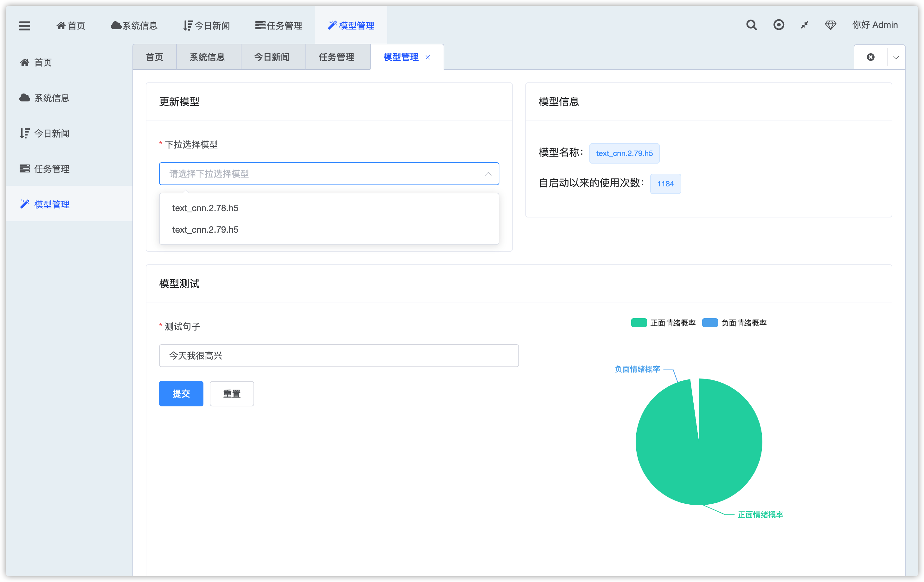This screenshot has width=924, height=582.
Task: Expand tab options chevron at top right
Action: coord(896,58)
